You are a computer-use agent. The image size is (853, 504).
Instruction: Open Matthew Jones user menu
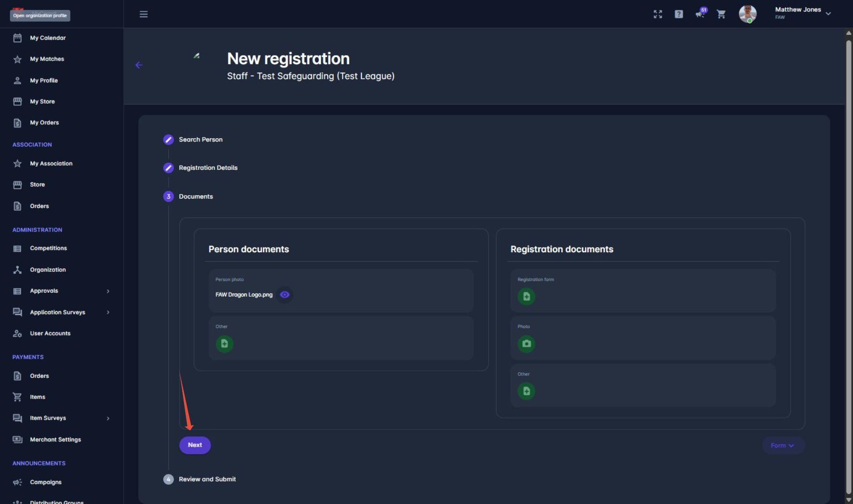click(x=803, y=13)
